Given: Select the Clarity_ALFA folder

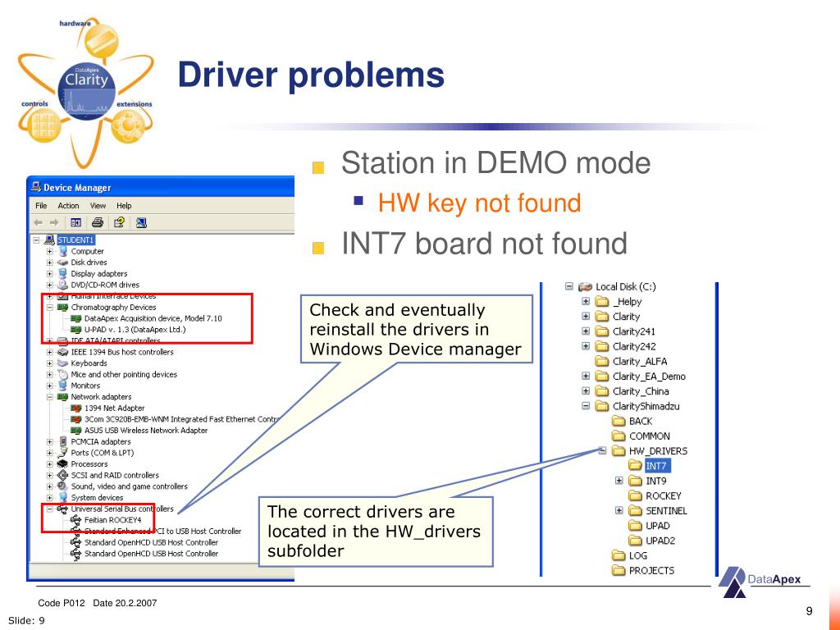Looking at the screenshot, I should pyautogui.click(x=640, y=362).
